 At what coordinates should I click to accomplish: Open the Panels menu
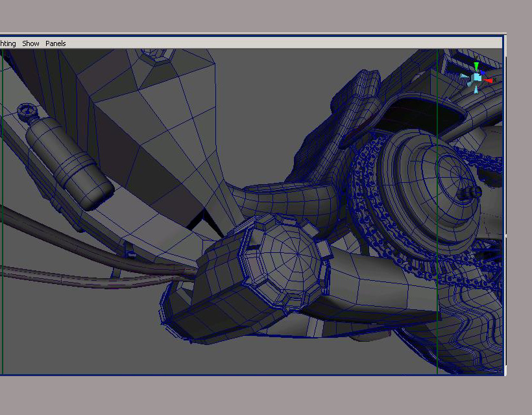55,43
